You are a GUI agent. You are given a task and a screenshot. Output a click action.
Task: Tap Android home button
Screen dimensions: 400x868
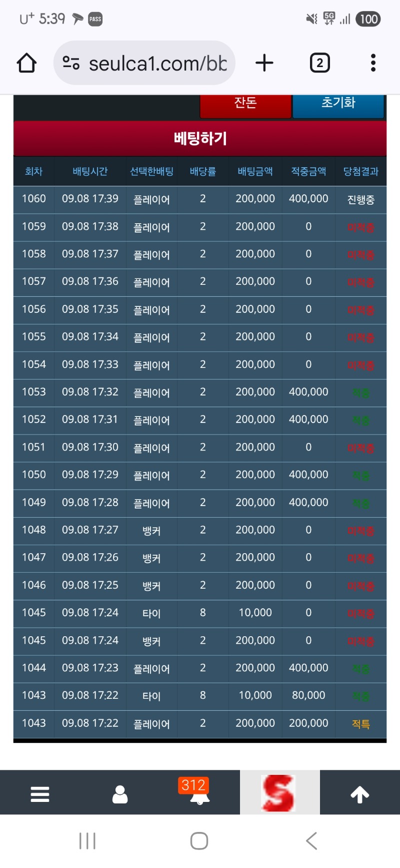click(x=199, y=841)
